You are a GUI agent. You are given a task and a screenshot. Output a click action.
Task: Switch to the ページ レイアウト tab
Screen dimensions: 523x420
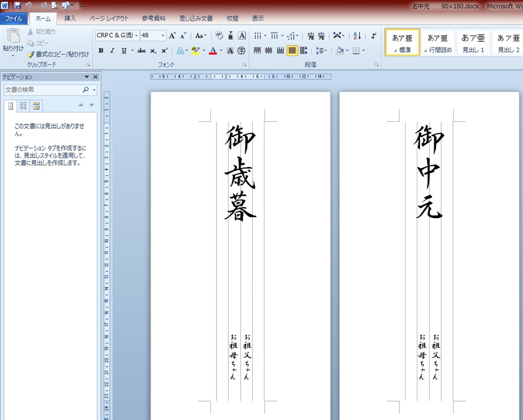(x=109, y=18)
